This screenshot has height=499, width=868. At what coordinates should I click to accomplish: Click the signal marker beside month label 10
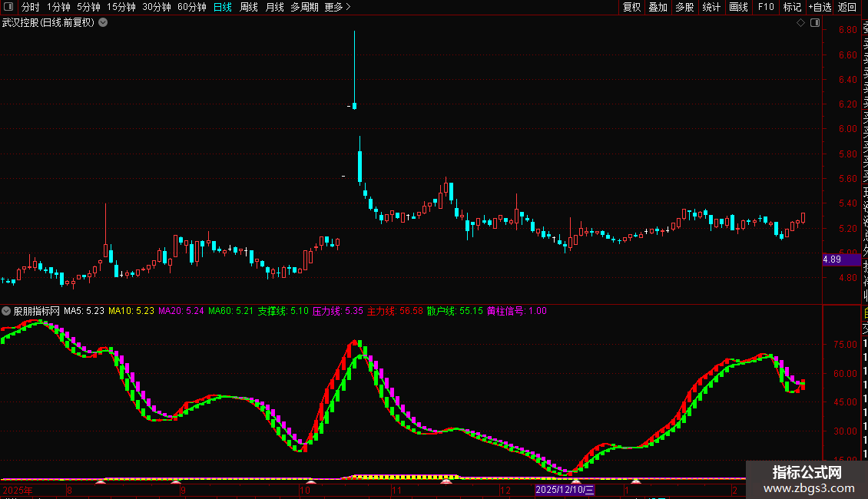(x=311, y=482)
